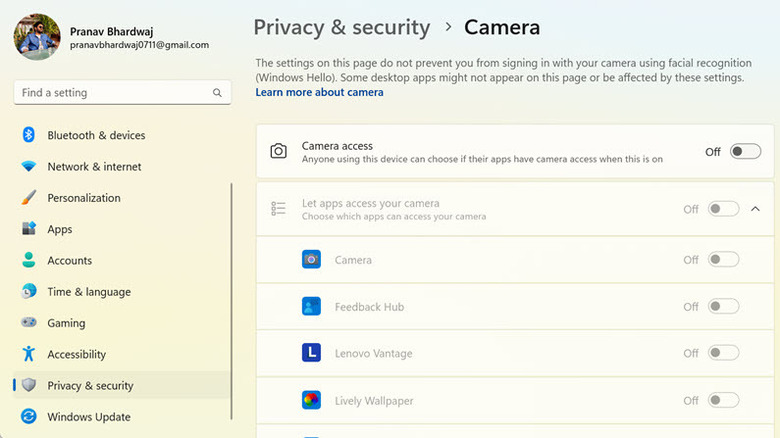Screen dimensions: 780x438
Task: Click the Bluetooth & devices icon
Action: (x=29, y=135)
